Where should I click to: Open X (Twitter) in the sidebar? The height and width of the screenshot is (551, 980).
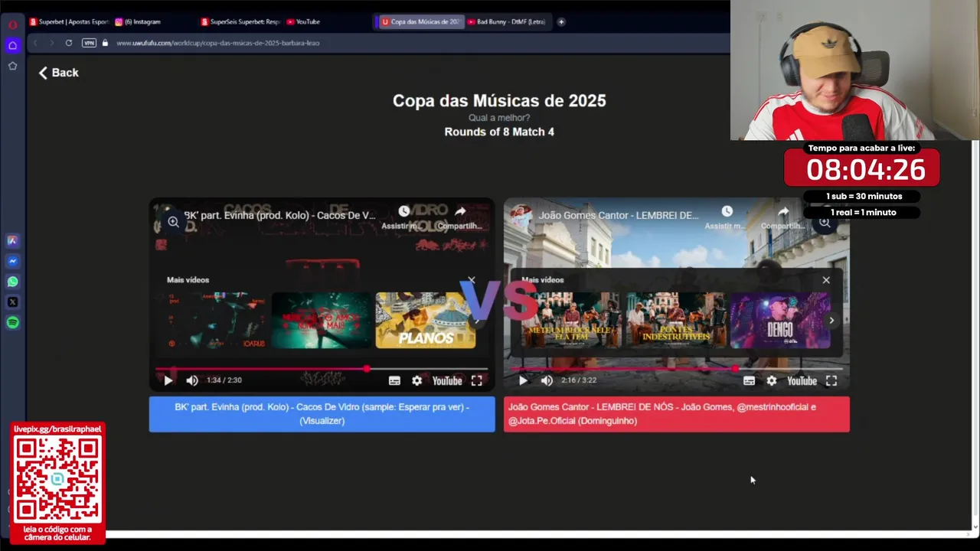pyautogui.click(x=12, y=302)
